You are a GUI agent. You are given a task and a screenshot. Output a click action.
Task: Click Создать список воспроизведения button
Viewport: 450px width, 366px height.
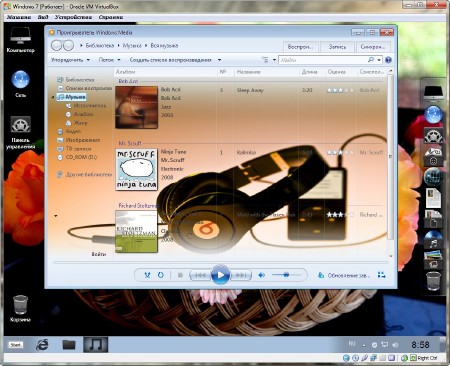pyautogui.click(x=170, y=60)
